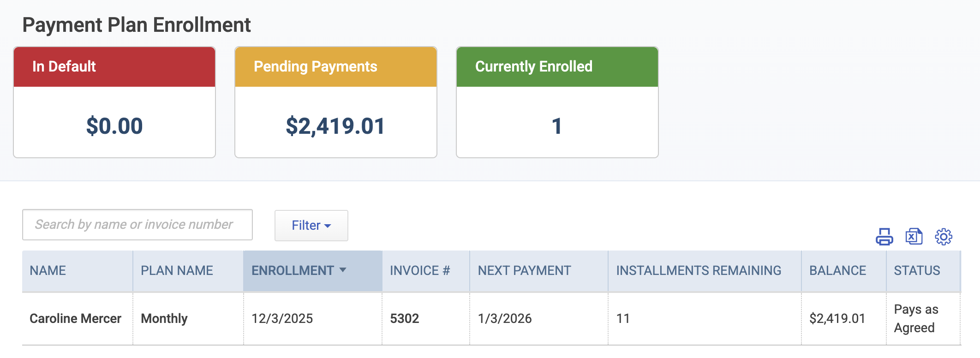Image resolution: width=980 pixels, height=358 pixels.
Task: Click the Monthly plan name link
Action: click(164, 319)
